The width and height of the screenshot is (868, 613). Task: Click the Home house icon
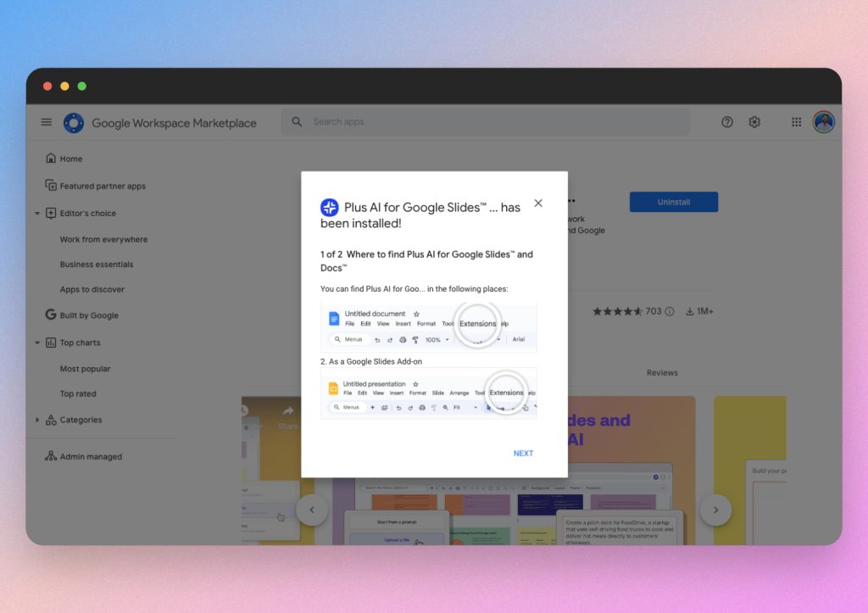[50, 159]
